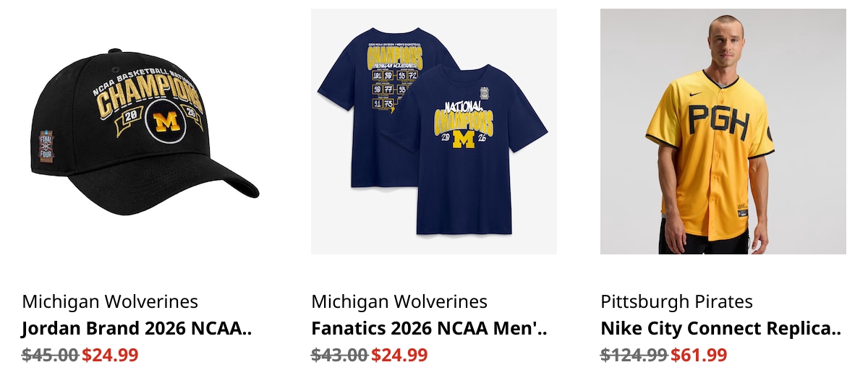Click the crossed-out $124.99 original price

point(634,355)
